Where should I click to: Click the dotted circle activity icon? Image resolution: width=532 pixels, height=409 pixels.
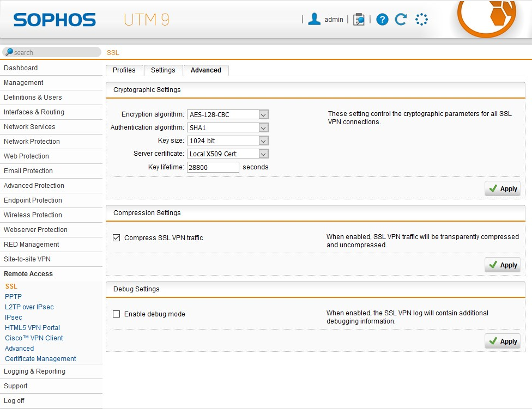tap(421, 20)
